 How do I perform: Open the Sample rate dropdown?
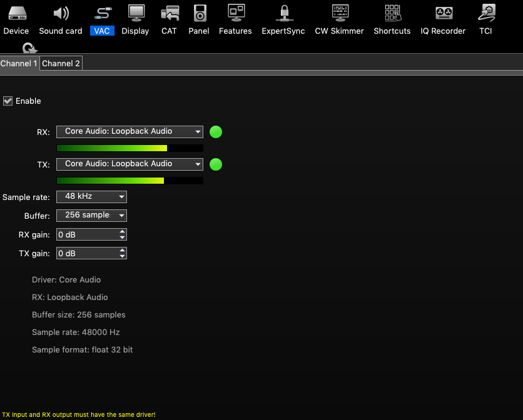(x=91, y=197)
